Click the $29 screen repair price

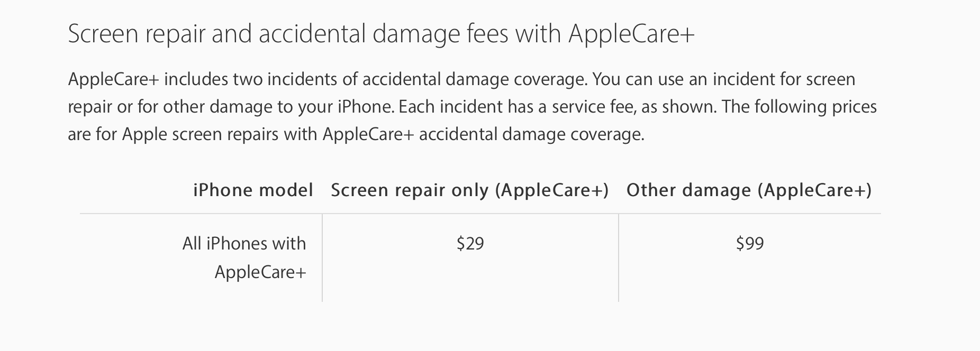(x=470, y=243)
